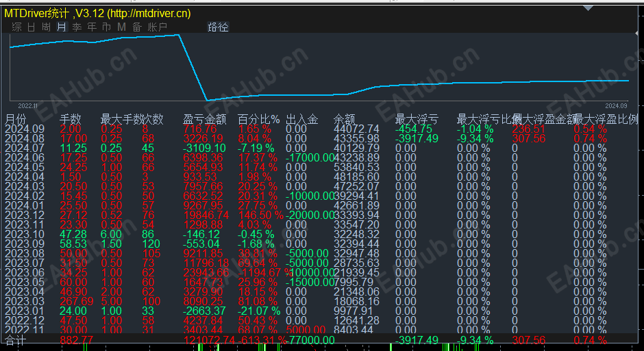This screenshot has height=351, width=644.
Task: Select the 2024.07 month row label
Action: pos(25,148)
